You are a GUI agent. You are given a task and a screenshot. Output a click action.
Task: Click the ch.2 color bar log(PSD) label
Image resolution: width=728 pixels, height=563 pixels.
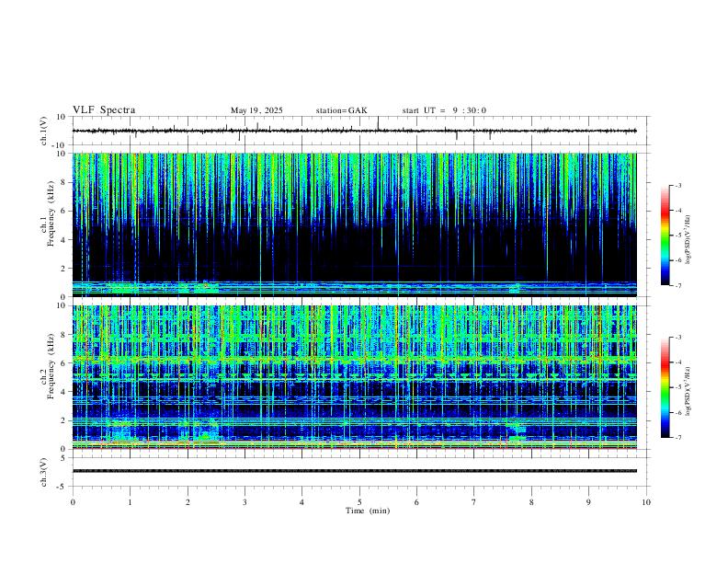coord(688,391)
